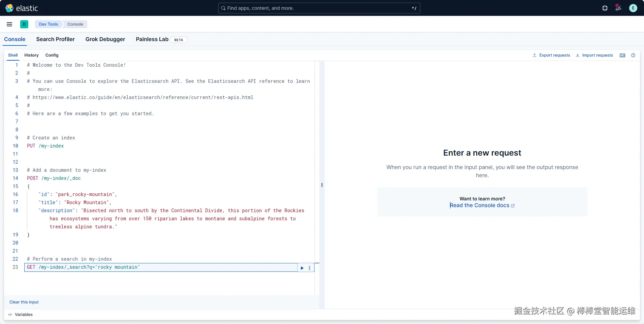
Task: Click Import requests button
Action: click(594, 55)
